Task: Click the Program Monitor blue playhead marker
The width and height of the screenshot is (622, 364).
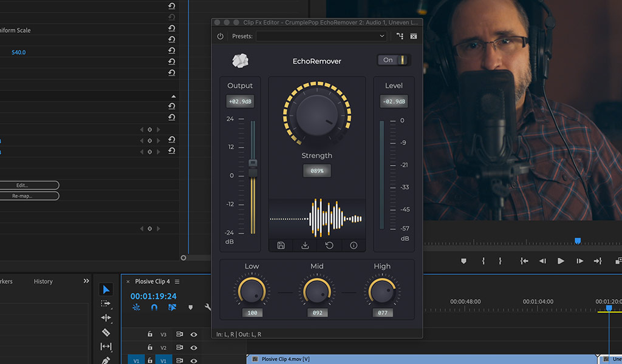Action: click(x=578, y=241)
